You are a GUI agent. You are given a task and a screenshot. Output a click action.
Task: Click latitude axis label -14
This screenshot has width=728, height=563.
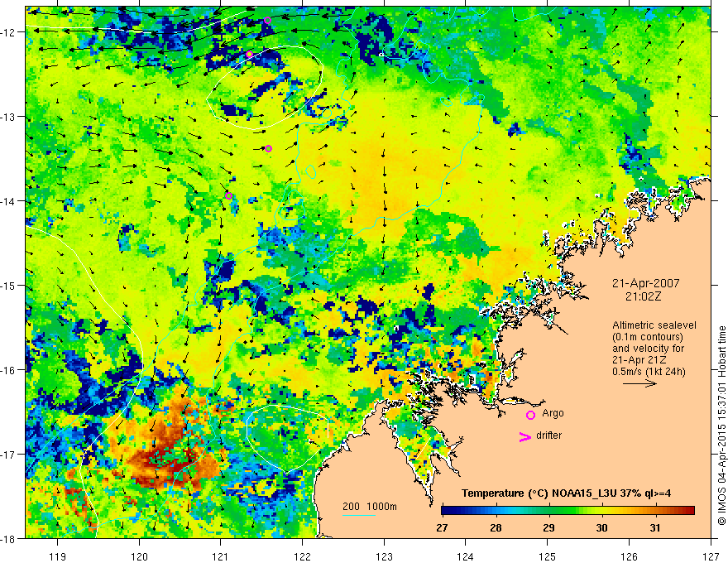8,201
